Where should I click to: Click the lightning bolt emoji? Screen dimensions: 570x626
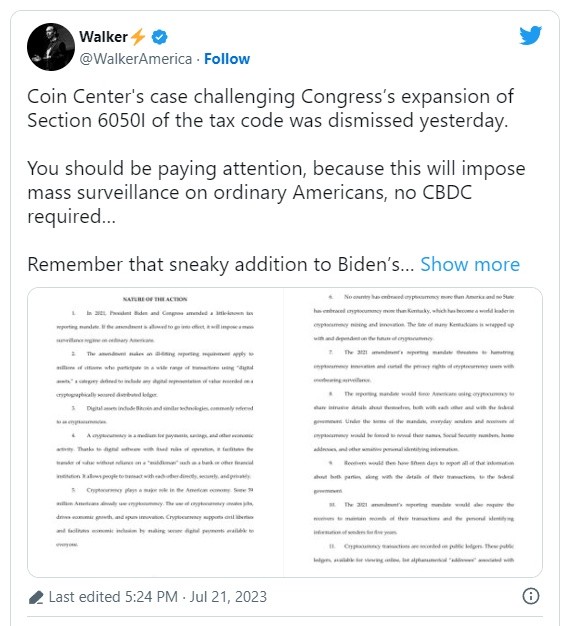pos(138,37)
